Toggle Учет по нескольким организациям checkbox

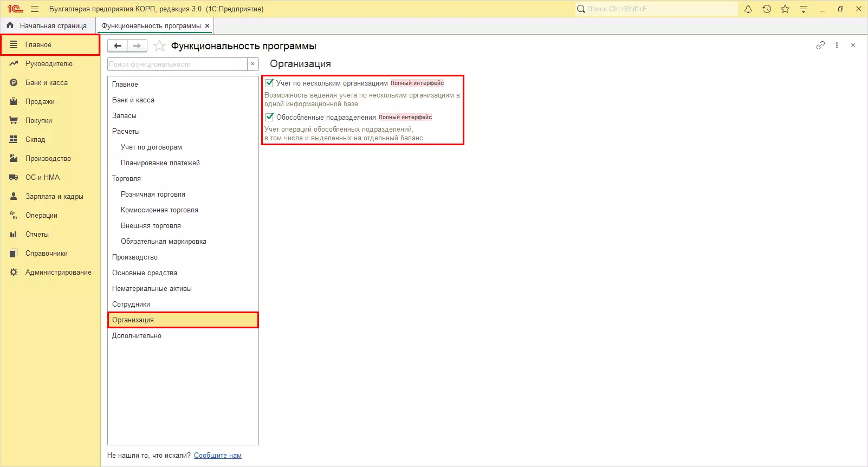pos(269,83)
